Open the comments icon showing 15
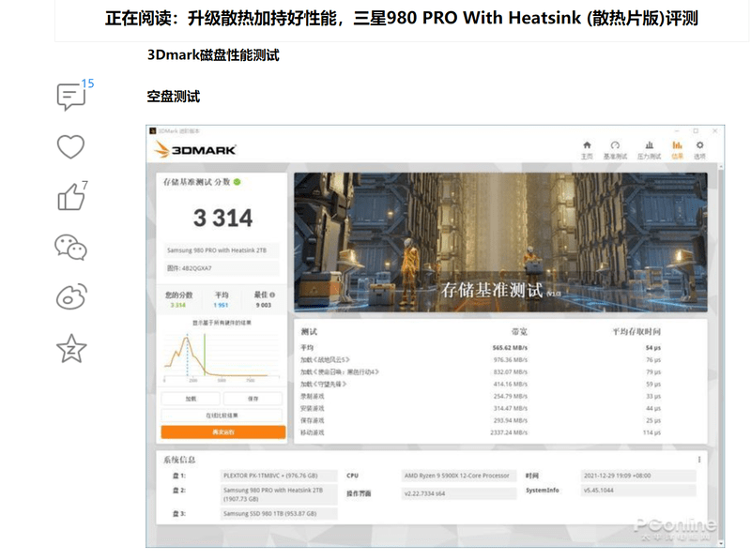Screen dimensions: 751x560 pyautogui.click(x=71, y=97)
